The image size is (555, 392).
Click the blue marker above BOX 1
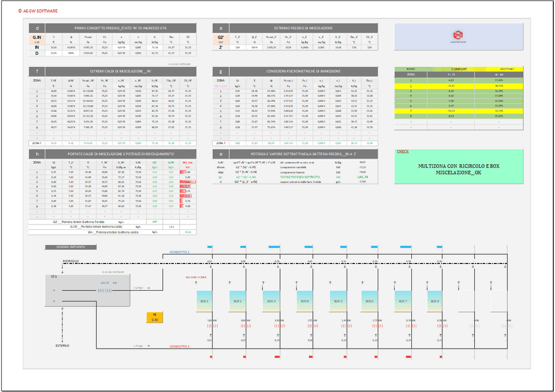[210, 247]
